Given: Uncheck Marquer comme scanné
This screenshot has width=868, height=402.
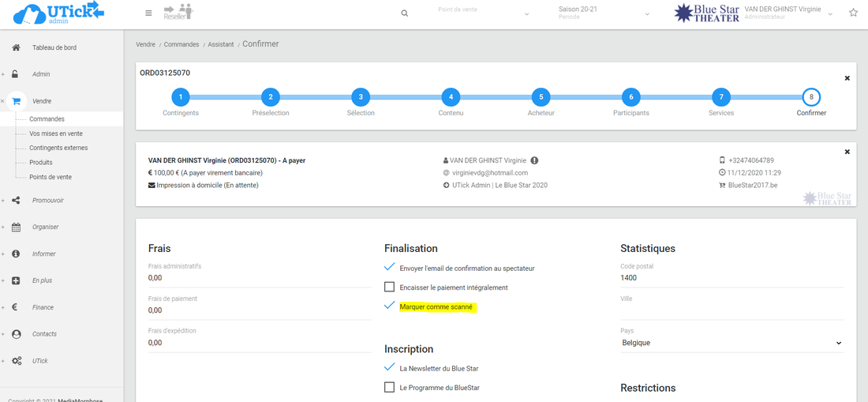Looking at the screenshot, I should pos(389,306).
